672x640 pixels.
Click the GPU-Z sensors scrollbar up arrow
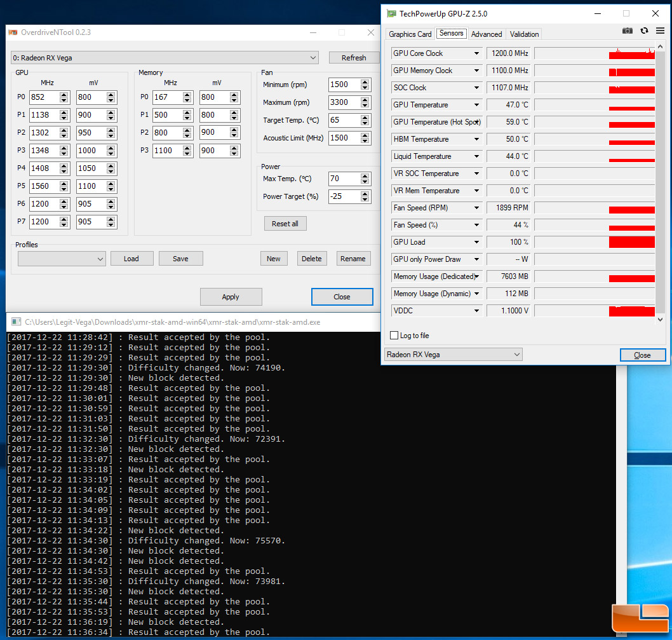(661, 46)
